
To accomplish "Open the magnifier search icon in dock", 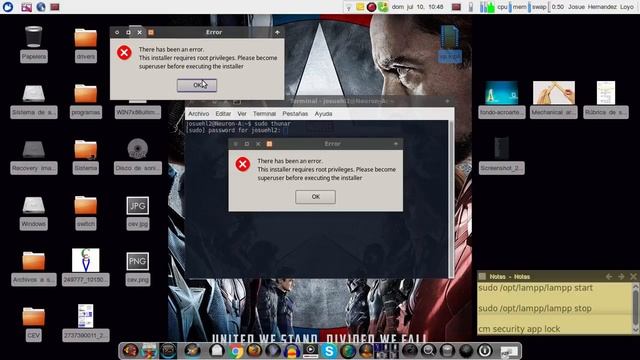I will pos(429,351).
